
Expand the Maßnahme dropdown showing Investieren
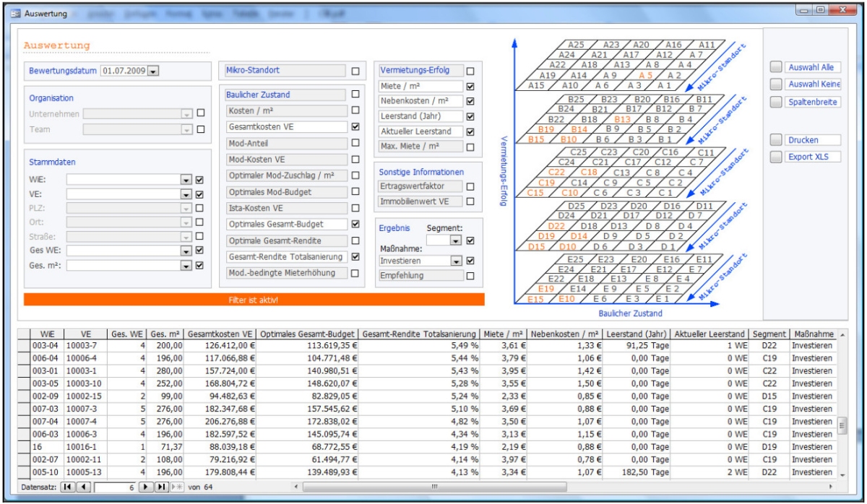coord(456,261)
